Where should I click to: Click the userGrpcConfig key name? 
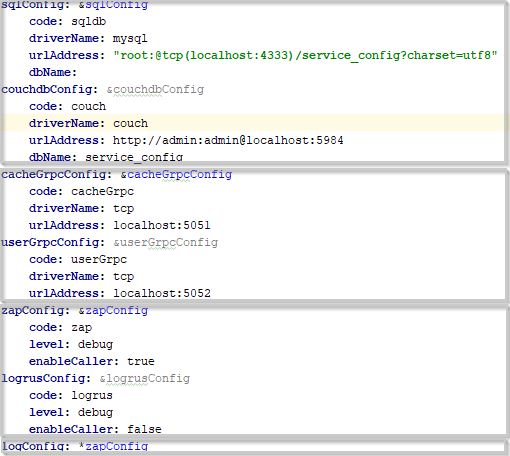[51, 243]
